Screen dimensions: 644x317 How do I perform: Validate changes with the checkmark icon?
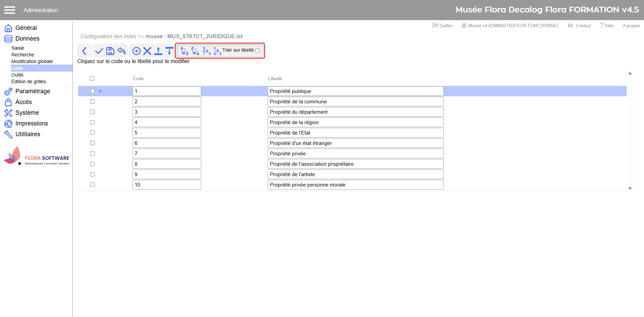(x=99, y=51)
